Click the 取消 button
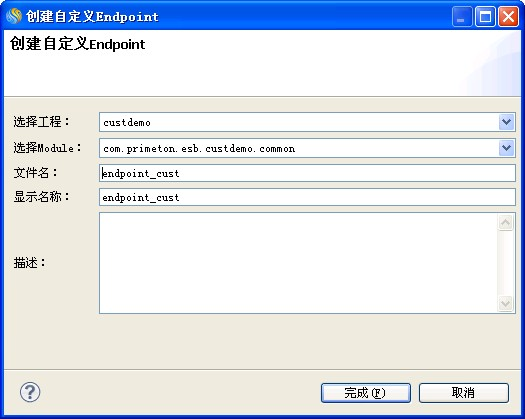This screenshot has height=419, width=525. [464, 393]
